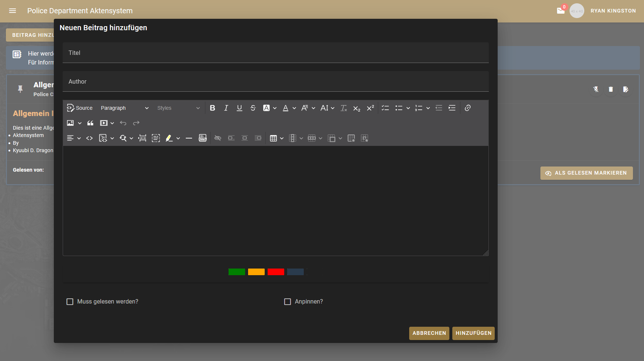Image resolution: width=644 pixels, height=361 pixels.
Task: Select the red color swatch
Action: click(276, 272)
